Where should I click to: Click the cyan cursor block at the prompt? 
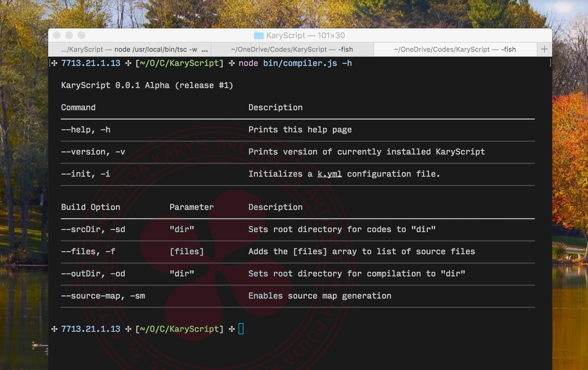pyautogui.click(x=241, y=329)
